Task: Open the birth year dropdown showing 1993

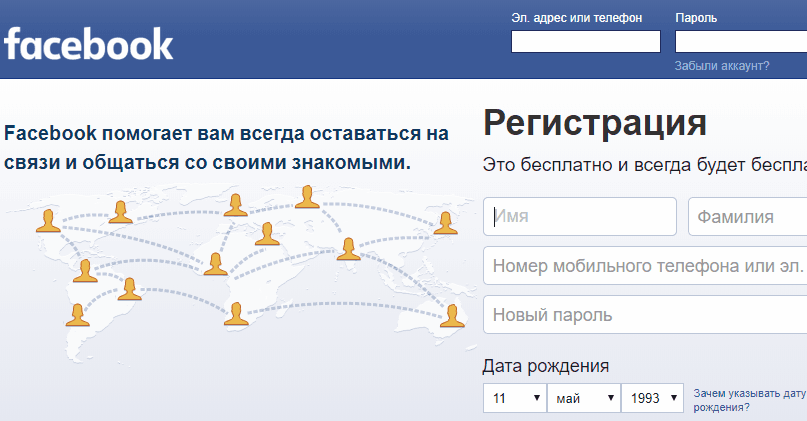Action: click(653, 398)
